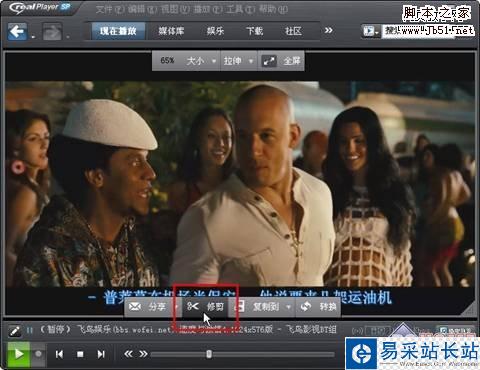Click the forward navigation arrow button

(x=52, y=32)
